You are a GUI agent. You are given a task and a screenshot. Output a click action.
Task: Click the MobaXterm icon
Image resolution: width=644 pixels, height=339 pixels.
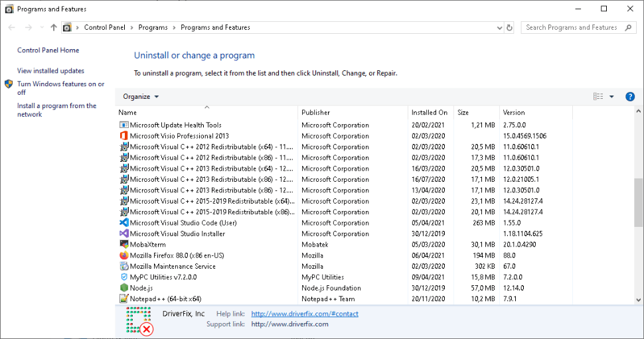pyautogui.click(x=123, y=244)
